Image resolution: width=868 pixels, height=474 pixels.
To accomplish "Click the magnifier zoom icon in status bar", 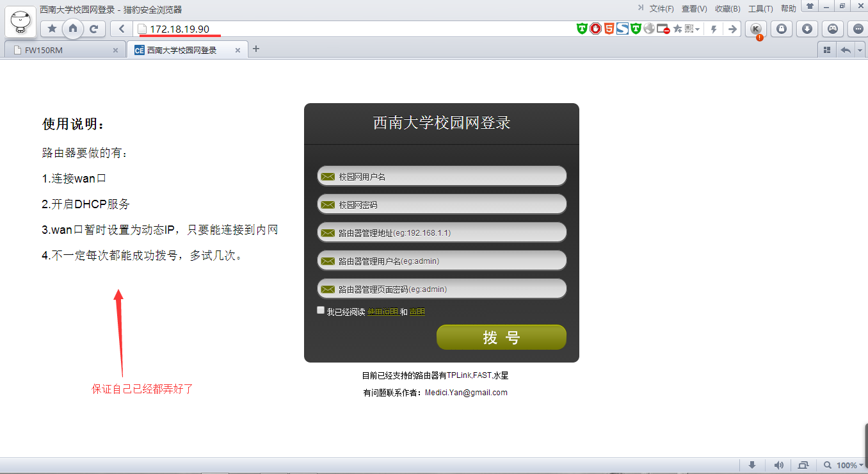I will point(828,465).
